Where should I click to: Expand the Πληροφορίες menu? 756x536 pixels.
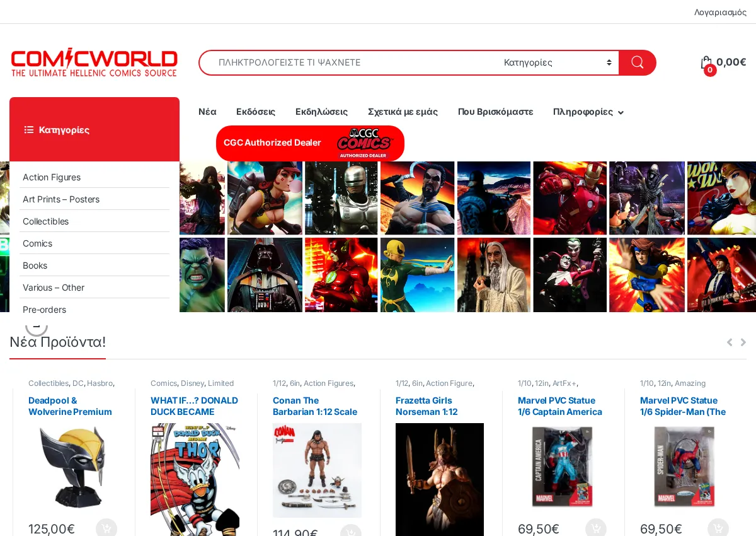[x=588, y=112]
